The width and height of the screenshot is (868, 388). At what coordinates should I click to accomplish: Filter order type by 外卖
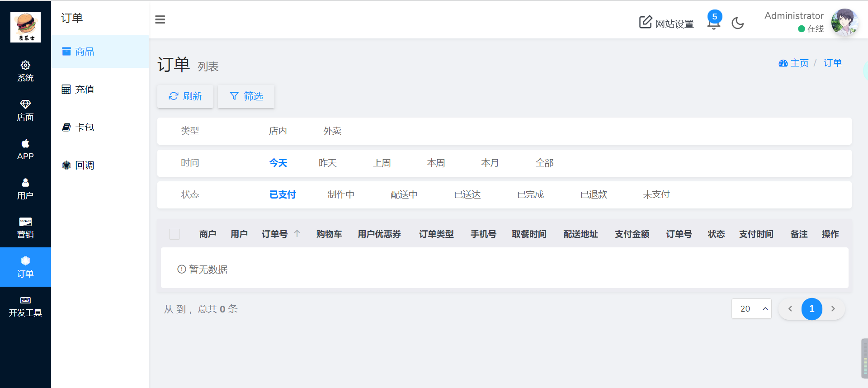point(332,131)
